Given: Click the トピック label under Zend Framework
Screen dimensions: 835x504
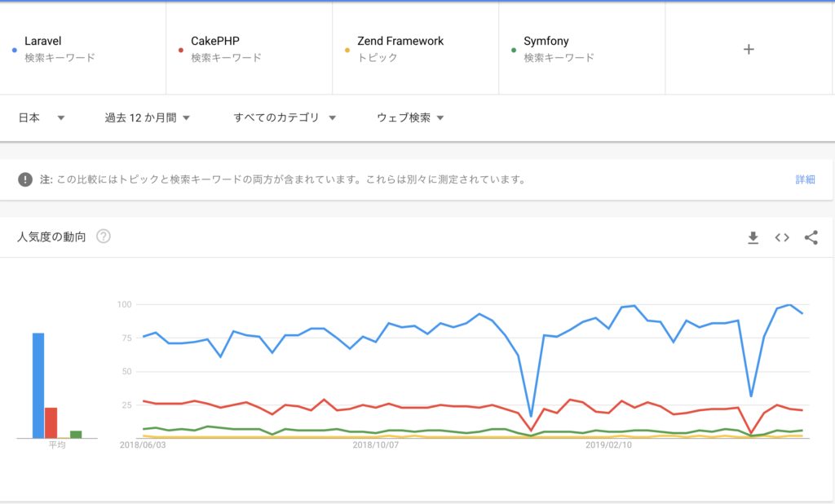Looking at the screenshot, I should point(378,58).
